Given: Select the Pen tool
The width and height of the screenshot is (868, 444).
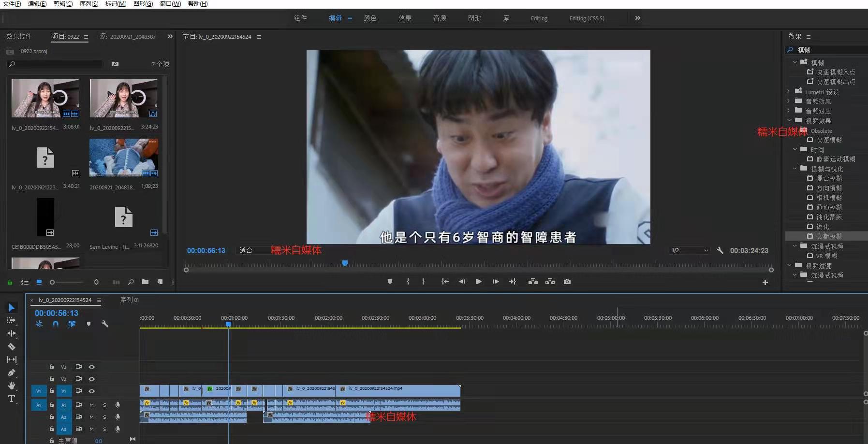Looking at the screenshot, I should click(12, 372).
